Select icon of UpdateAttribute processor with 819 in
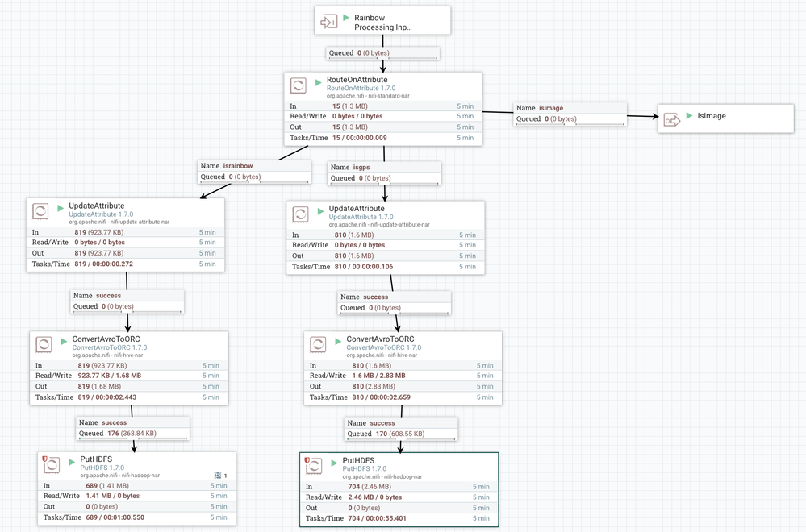The image size is (806, 532). [40, 211]
